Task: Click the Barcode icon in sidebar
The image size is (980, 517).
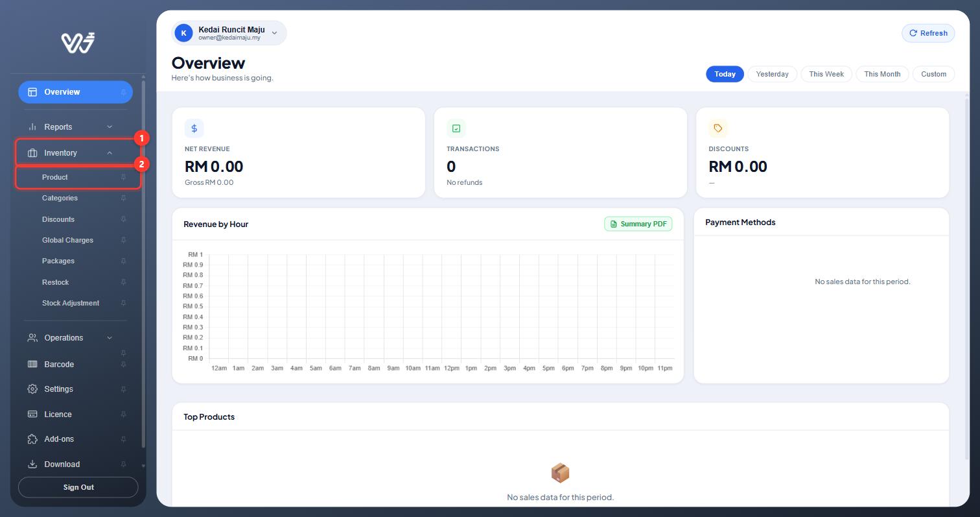Action: pos(32,365)
